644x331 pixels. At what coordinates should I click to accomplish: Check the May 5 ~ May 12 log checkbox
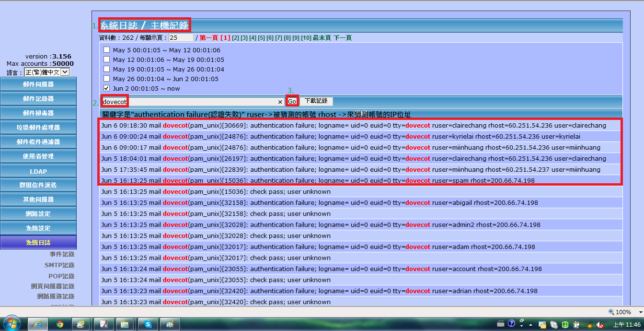(x=107, y=50)
